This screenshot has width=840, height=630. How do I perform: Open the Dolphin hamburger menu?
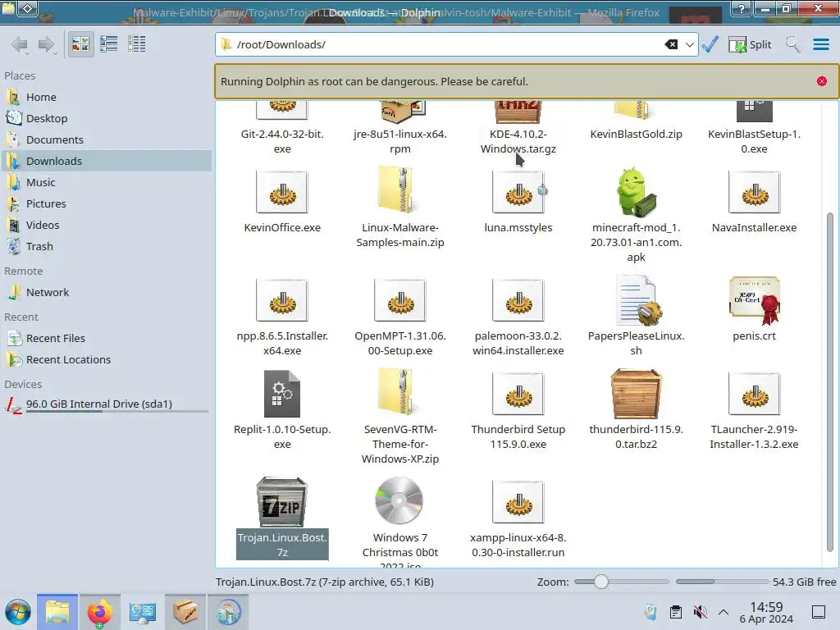tap(820, 44)
